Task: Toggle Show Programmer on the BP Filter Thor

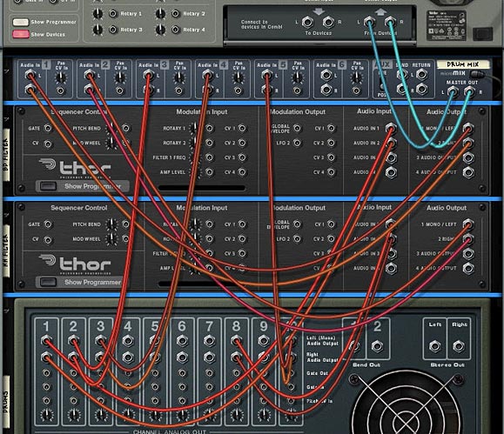Action: [x=48, y=186]
